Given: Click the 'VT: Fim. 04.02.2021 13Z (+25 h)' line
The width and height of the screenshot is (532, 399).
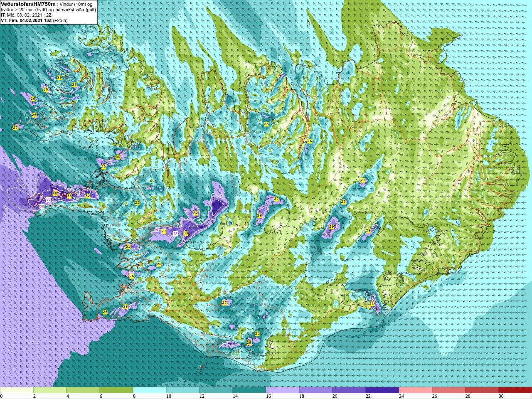Looking at the screenshot, I should coord(34,20).
